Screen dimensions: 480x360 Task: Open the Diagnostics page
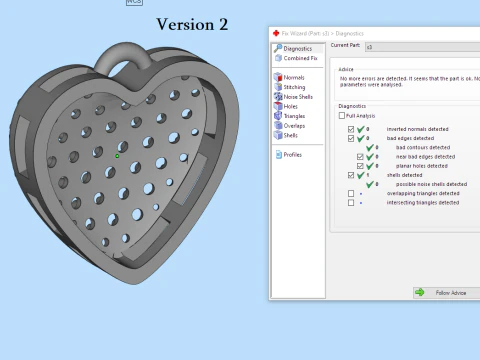pyautogui.click(x=298, y=48)
